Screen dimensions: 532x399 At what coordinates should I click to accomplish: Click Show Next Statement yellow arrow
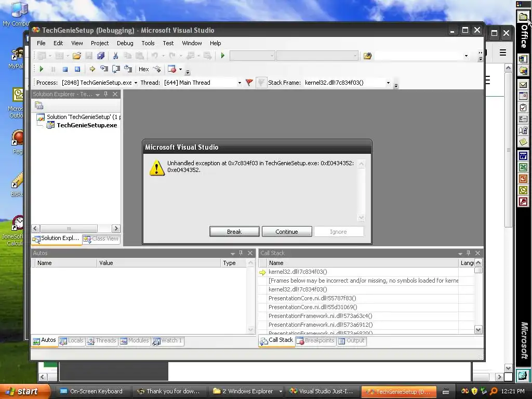[x=92, y=69]
